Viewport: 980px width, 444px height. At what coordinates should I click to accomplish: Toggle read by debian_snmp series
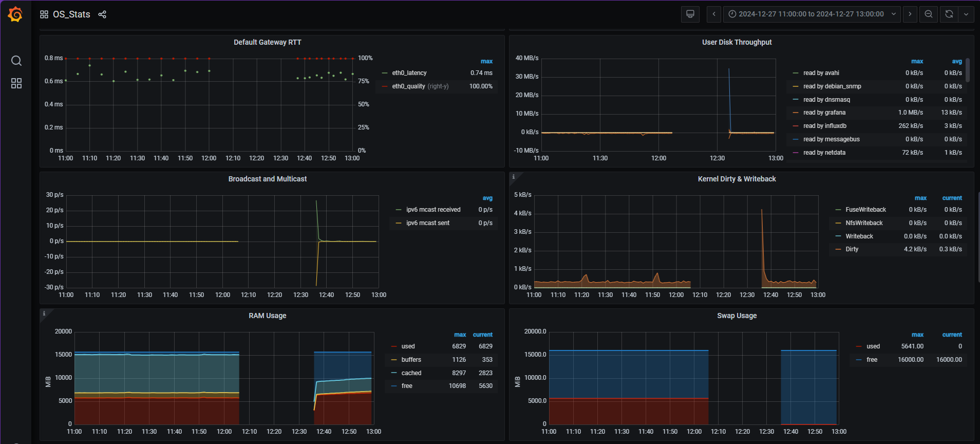[832, 86]
